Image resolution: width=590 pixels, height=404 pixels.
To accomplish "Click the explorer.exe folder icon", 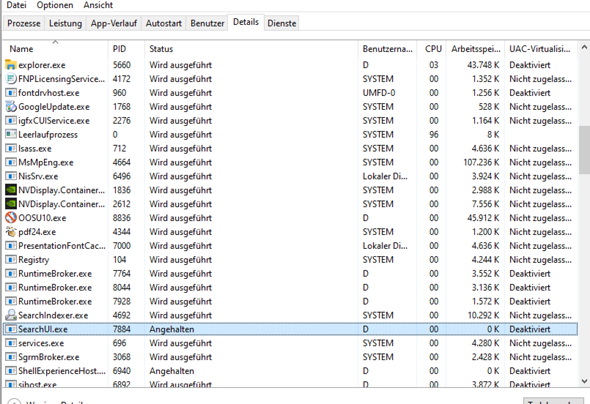I will [11, 65].
